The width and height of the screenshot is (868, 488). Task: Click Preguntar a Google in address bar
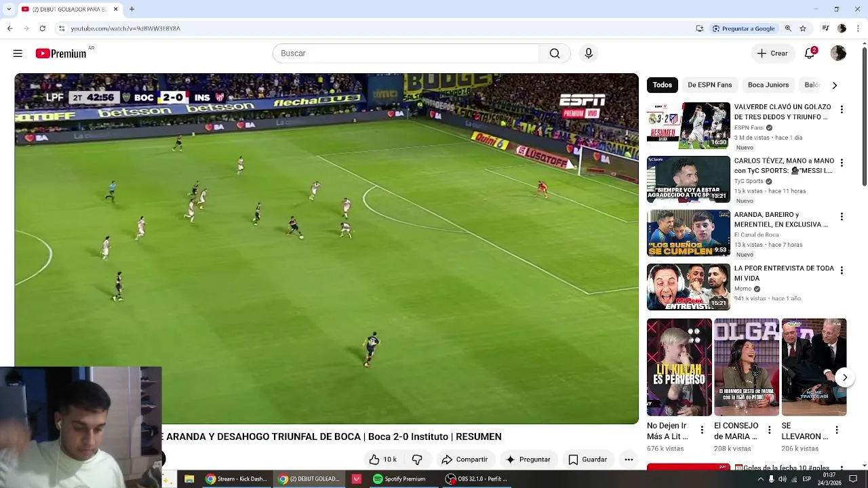pyautogui.click(x=743, y=28)
